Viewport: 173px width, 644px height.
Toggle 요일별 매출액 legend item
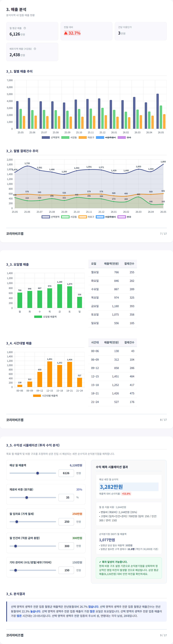[45, 317]
